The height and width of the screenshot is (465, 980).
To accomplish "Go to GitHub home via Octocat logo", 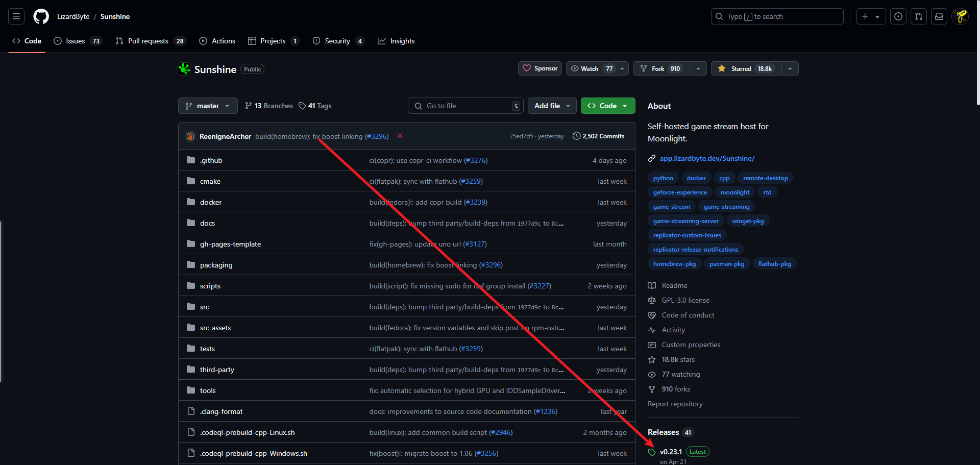I will [41, 16].
